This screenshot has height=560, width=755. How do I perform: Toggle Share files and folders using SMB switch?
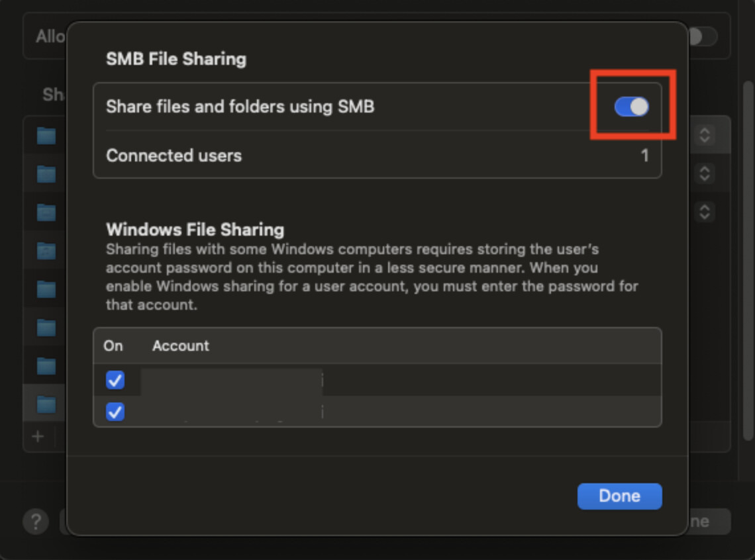(631, 107)
